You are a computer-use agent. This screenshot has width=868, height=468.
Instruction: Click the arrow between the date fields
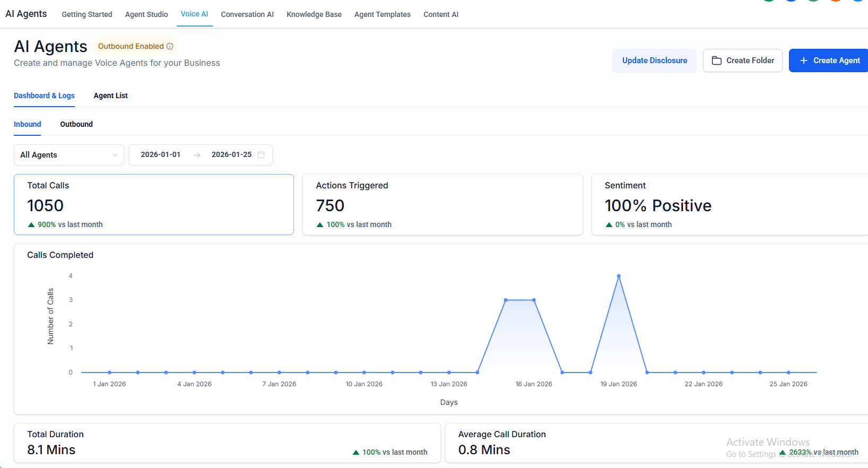click(197, 155)
